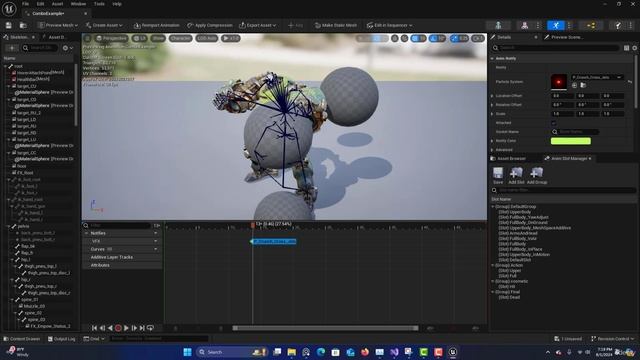Click the Make Static Mesh button
Screen dimensions: 640x360
[336, 25]
